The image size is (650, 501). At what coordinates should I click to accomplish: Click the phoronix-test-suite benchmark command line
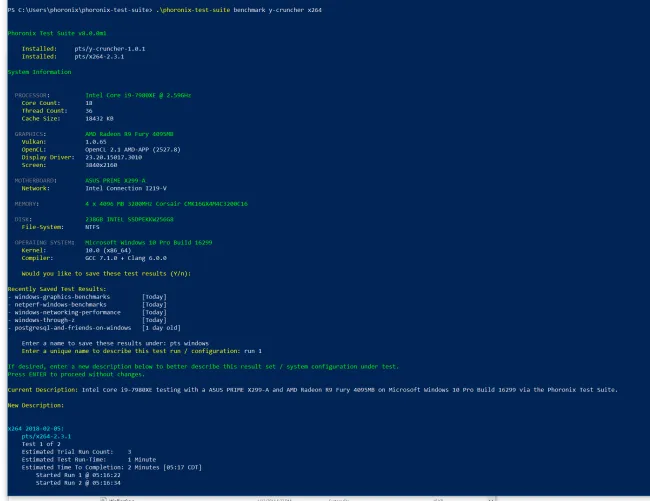pyautogui.click(x=165, y=10)
